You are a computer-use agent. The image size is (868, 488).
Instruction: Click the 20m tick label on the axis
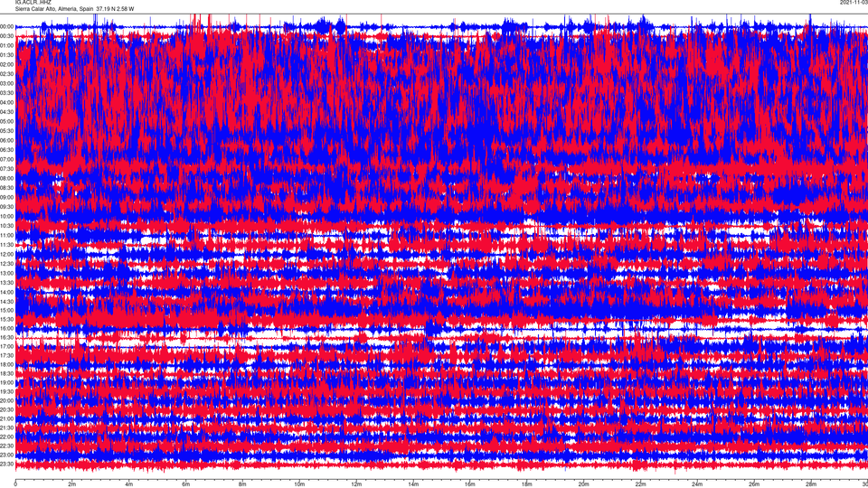(583, 484)
